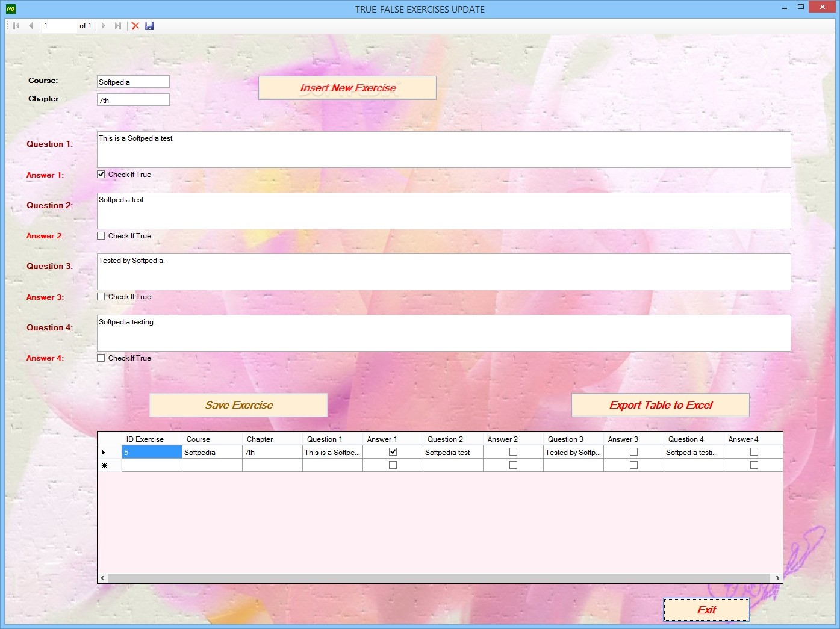Click empty ID Exercise cell in new row

click(152, 465)
